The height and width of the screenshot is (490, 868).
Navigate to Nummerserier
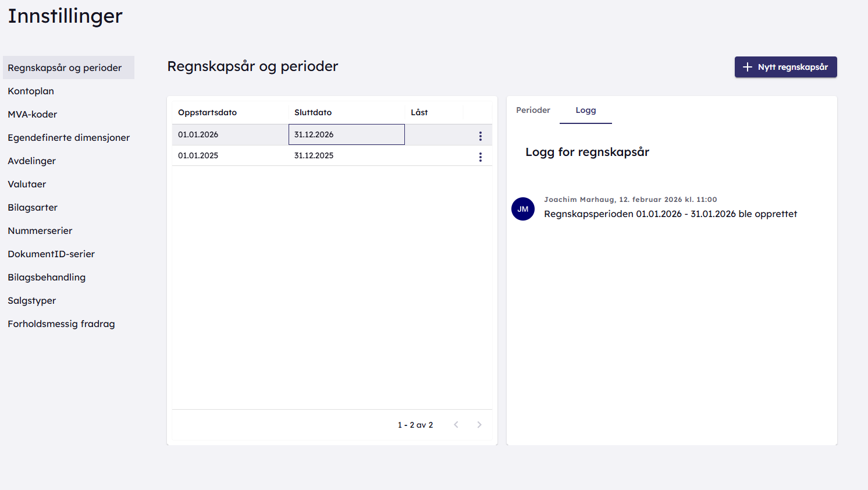(x=40, y=230)
